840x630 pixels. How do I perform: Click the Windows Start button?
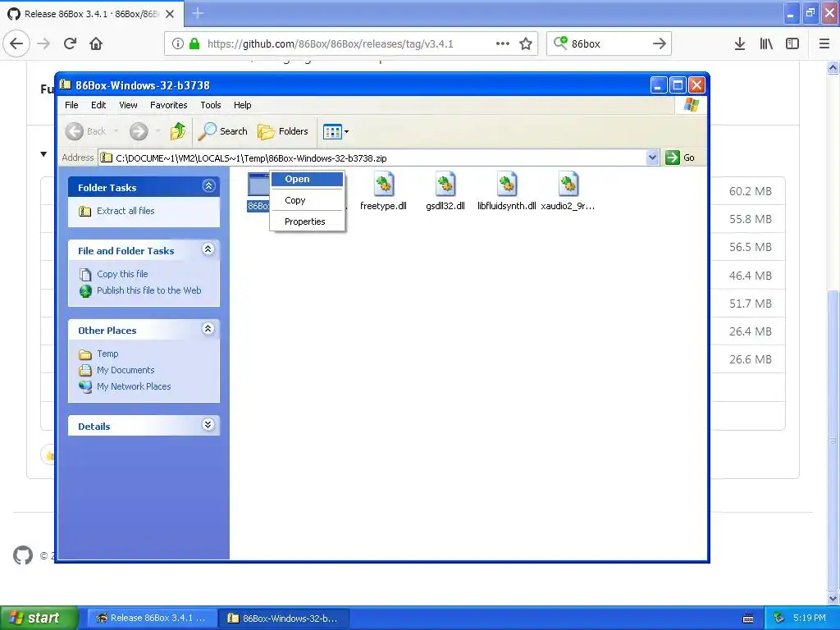click(x=39, y=618)
